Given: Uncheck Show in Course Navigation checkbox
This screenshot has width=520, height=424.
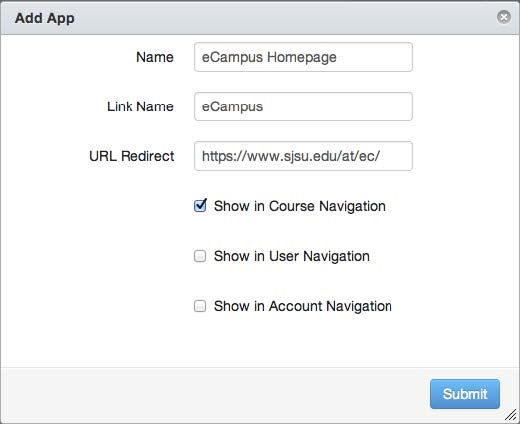Looking at the screenshot, I should pyautogui.click(x=200, y=206).
